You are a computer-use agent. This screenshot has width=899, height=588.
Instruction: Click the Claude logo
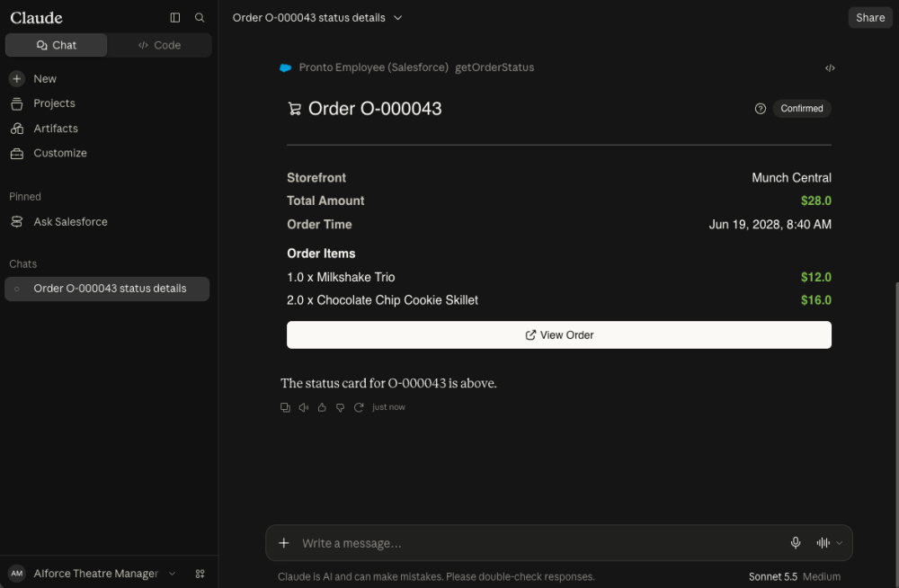click(36, 18)
